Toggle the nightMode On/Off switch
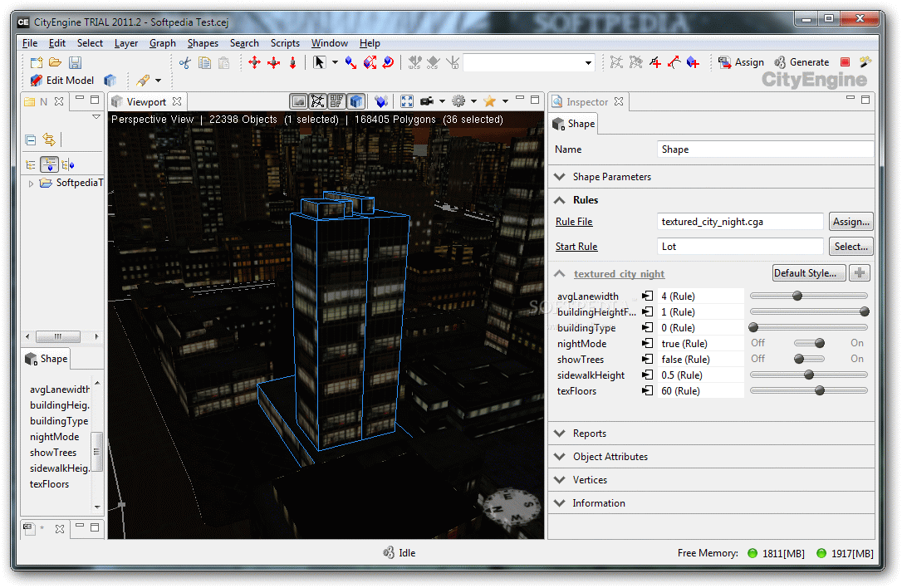The image size is (902, 588). tap(809, 344)
